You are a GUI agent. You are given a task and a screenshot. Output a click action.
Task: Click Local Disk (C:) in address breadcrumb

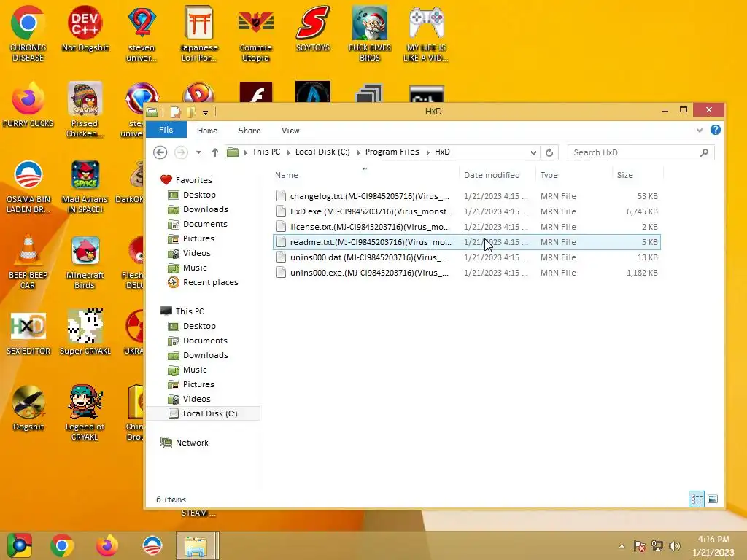click(322, 152)
